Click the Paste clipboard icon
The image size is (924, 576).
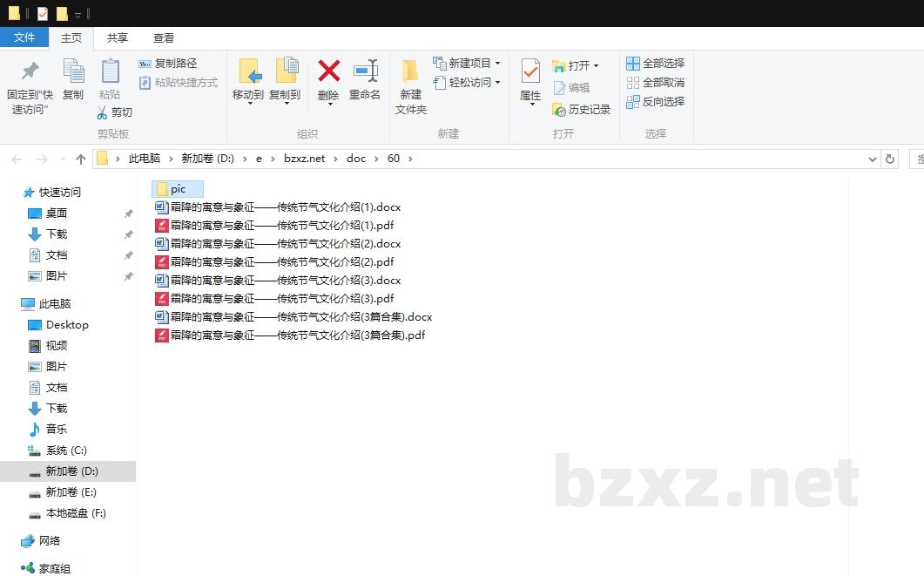point(110,71)
